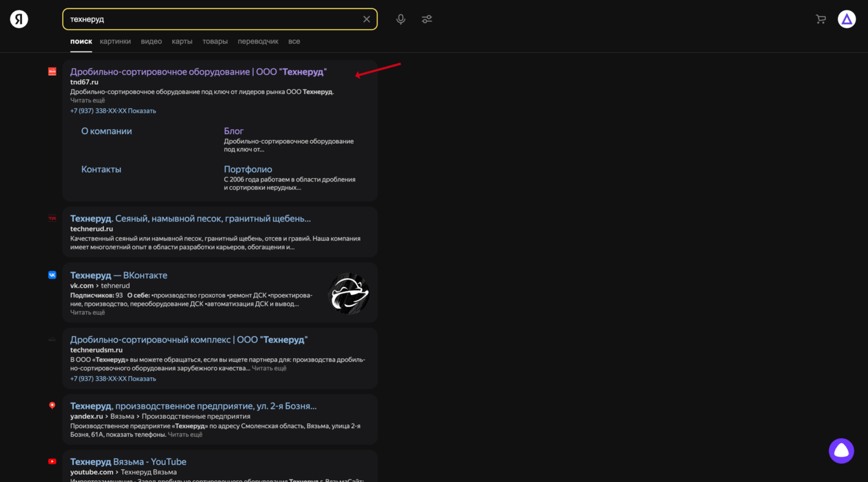Image resolution: width=868 pixels, height=482 pixels.
Task: Click the technerudsm.ru domain link
Action: 97,350
